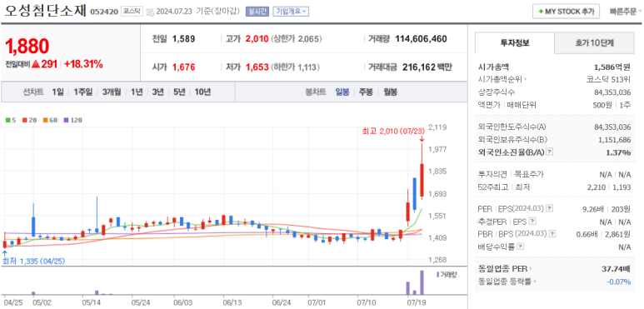Image resolution: width=644 pixels, height=309 pixels.
Task: Click the 거래량 value 114,606,460
Action: pos(421,39)
